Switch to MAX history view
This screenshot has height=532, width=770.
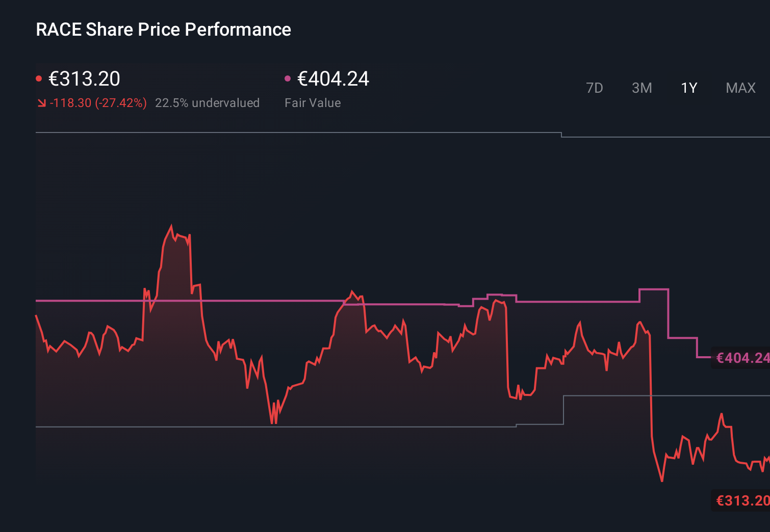click(x=740, y=88)
